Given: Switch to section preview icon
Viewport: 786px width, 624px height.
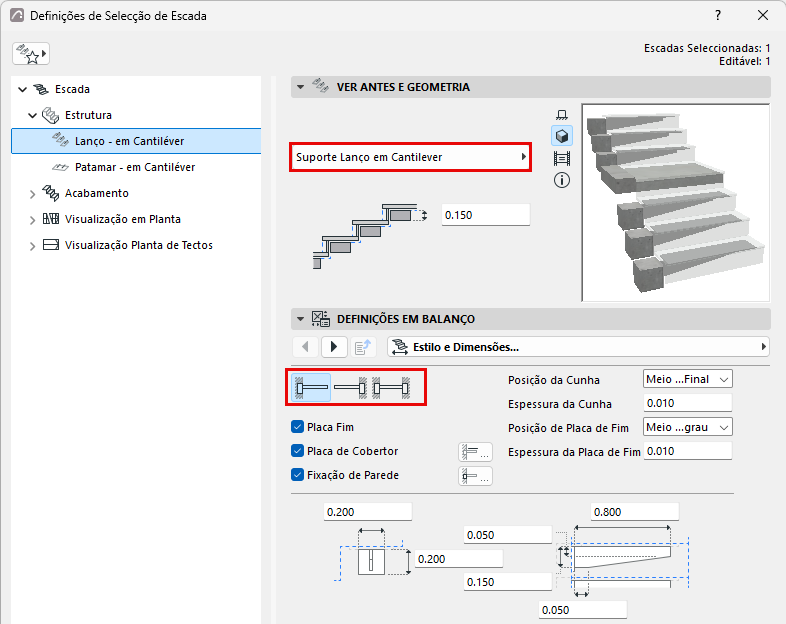Looking at the screenshot, I should 561,158.
